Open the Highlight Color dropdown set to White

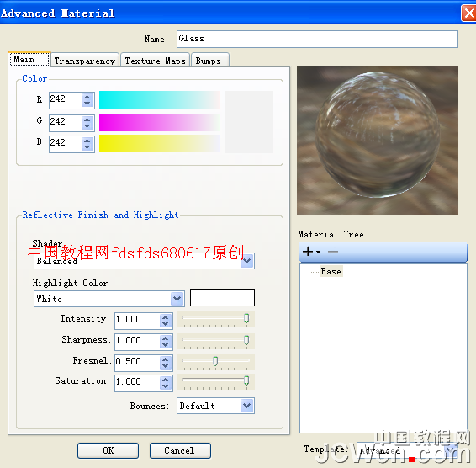pyautogui.click(x=109, y=299)
